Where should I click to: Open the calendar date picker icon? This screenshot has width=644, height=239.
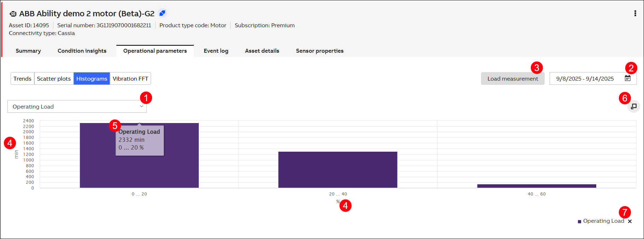click(x=628, y=78)
